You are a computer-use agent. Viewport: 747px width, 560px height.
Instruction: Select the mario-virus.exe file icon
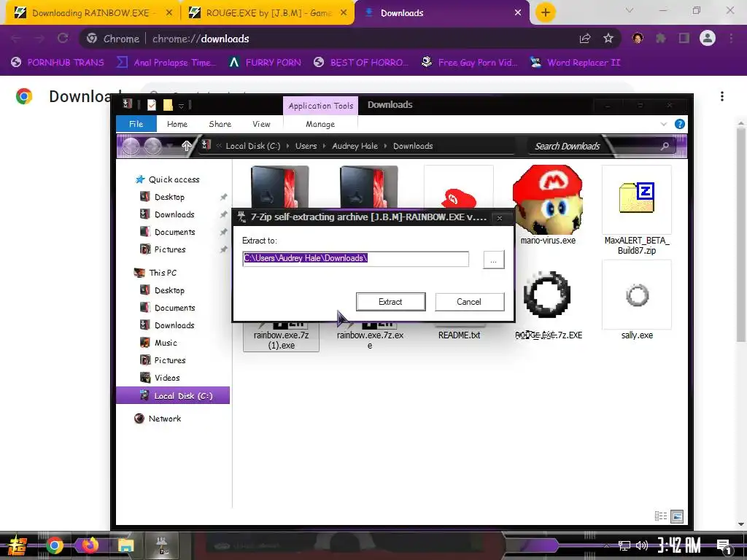[x=547, y=200]
